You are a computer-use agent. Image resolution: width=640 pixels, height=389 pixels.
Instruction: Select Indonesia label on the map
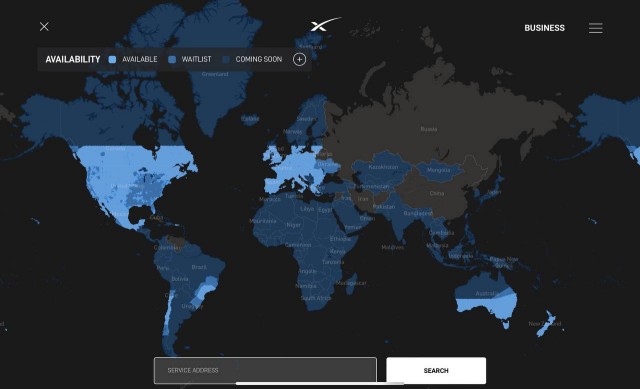(x=460, y=256)
